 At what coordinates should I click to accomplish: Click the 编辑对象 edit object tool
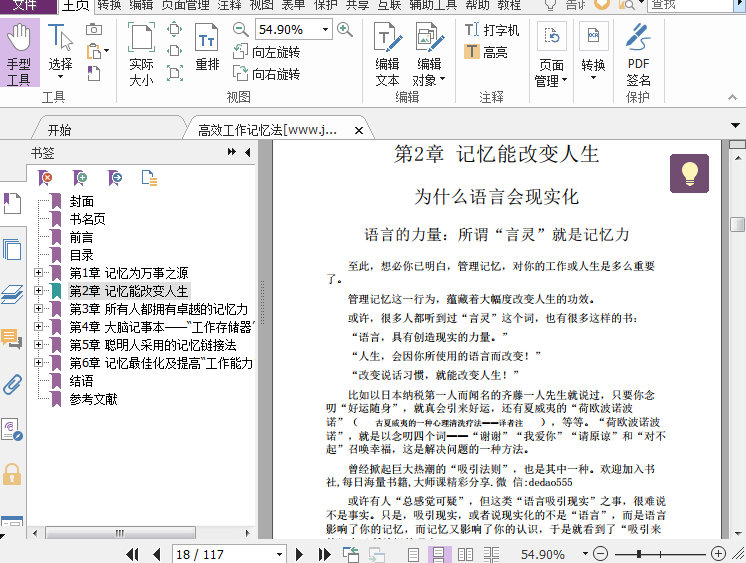(x=429, y=54)
